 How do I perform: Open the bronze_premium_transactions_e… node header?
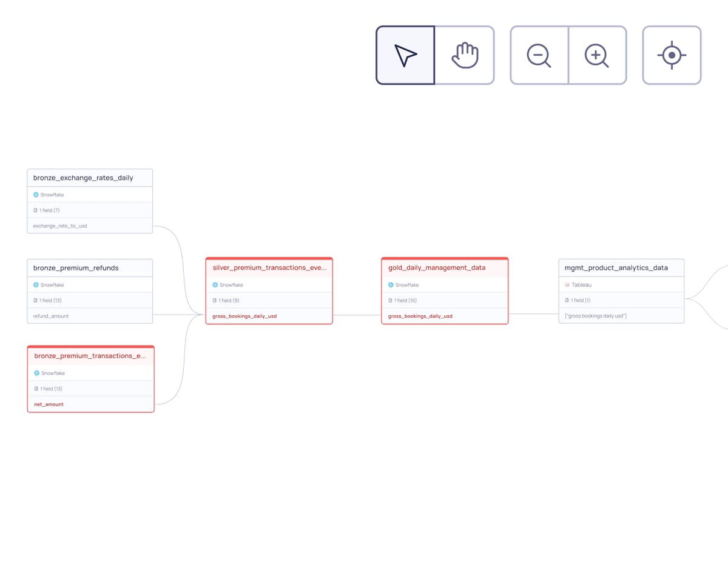pyautogui.click(x=90, y=356)
